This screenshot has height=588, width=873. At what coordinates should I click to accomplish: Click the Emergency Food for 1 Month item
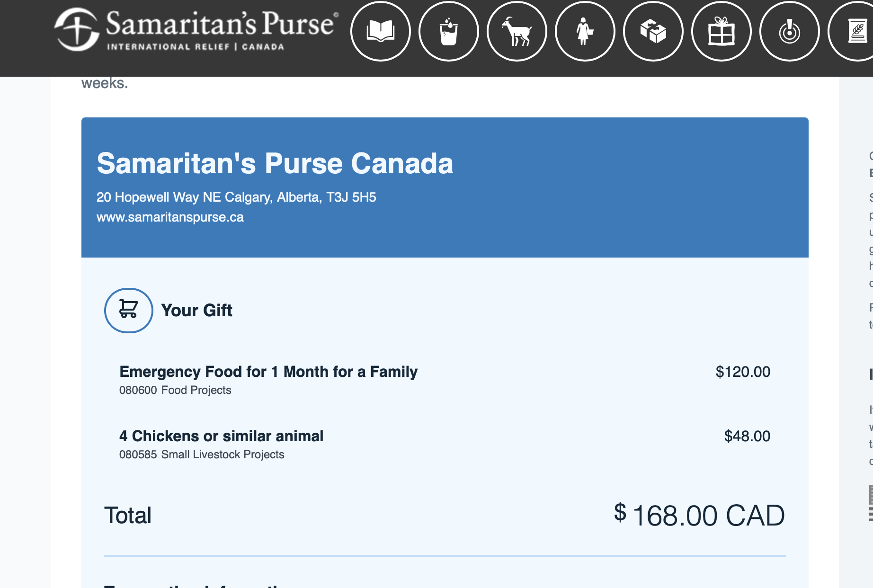[268, 372]
